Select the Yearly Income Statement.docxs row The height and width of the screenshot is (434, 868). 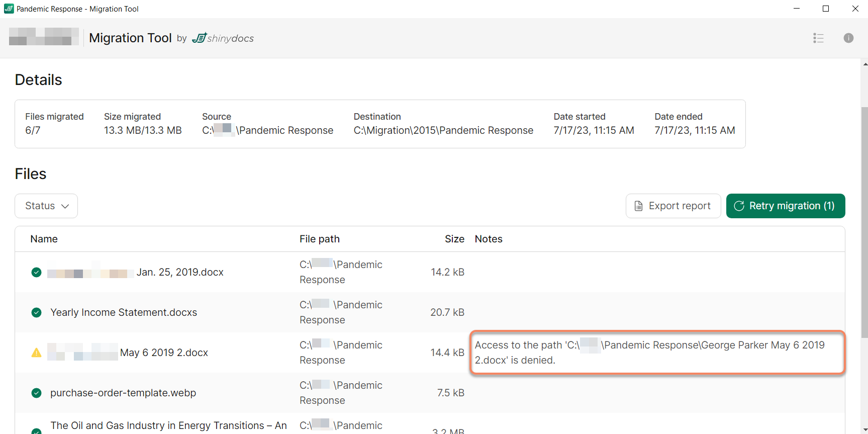click(124, 312)
